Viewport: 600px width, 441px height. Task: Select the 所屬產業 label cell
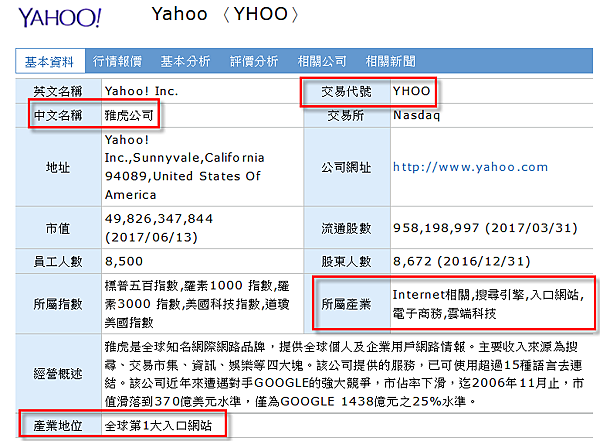click(347, 304)
